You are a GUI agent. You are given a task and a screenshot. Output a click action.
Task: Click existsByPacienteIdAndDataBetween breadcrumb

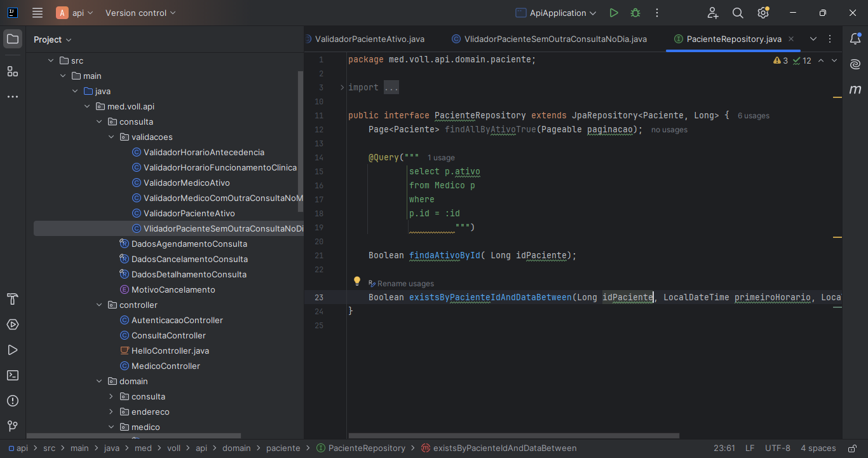pyautogui.click(x=499, y=448)
